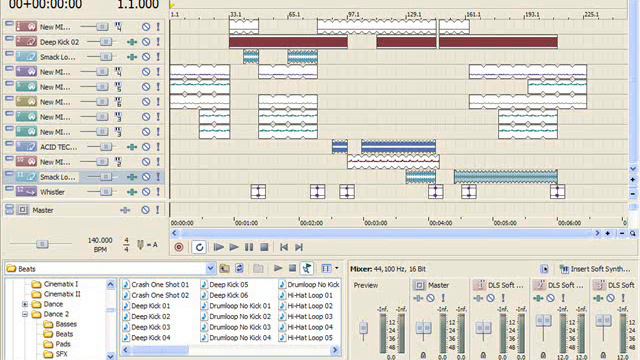Click Mixer properties icon
The image size is (640, 360).
544,269
